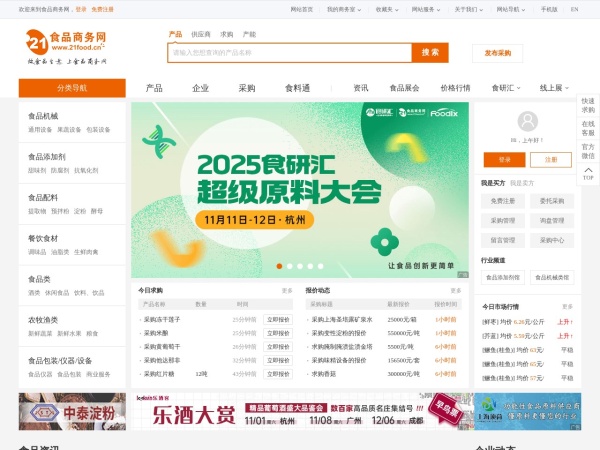Open 价格行情 in the main navigation

(455, 88)
